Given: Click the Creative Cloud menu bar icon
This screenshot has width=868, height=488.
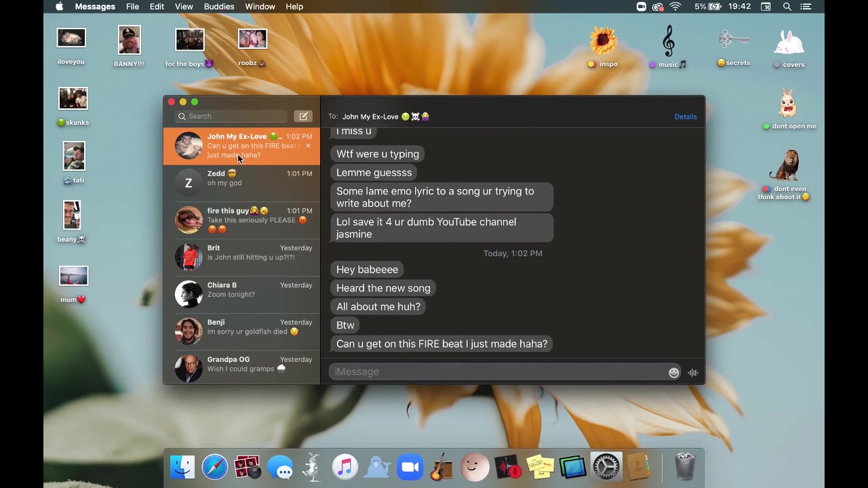Looking at the screenshot, I should pos(658,6).
